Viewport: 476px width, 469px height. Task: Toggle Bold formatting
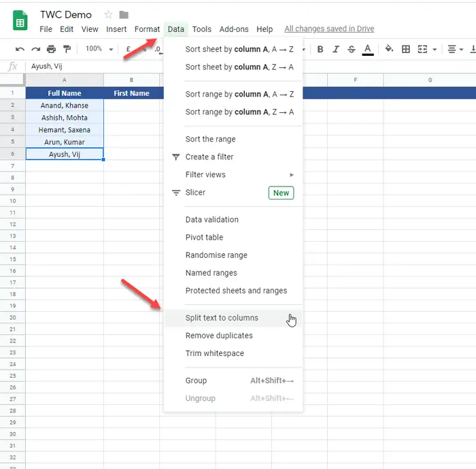coord(320,49)
